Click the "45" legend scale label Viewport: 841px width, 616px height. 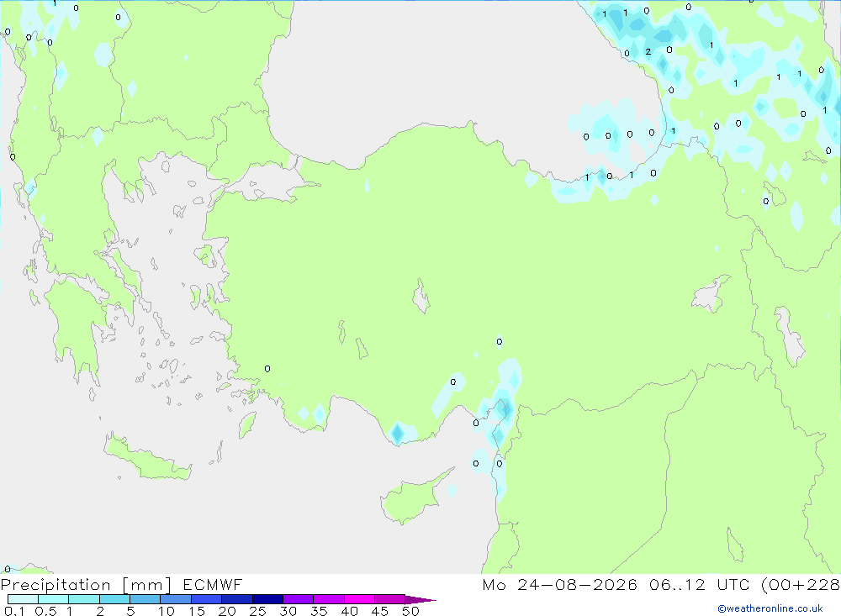(380, 611)
